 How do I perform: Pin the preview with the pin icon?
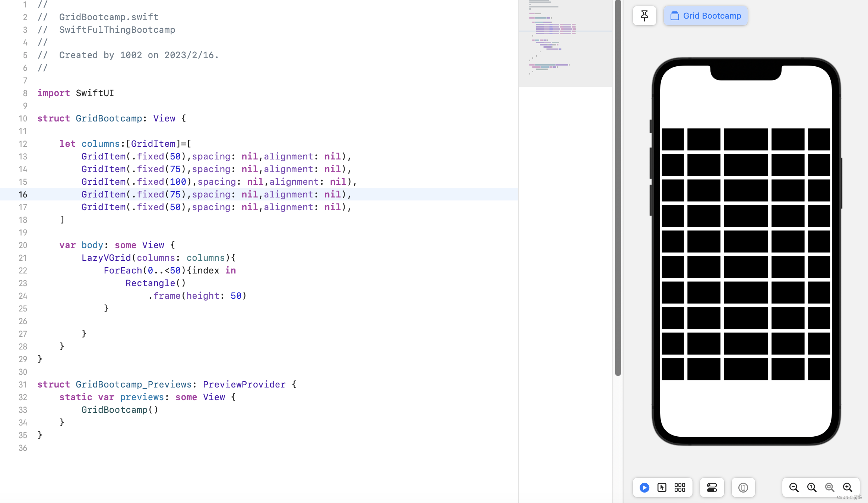click(x=644, y=16)
